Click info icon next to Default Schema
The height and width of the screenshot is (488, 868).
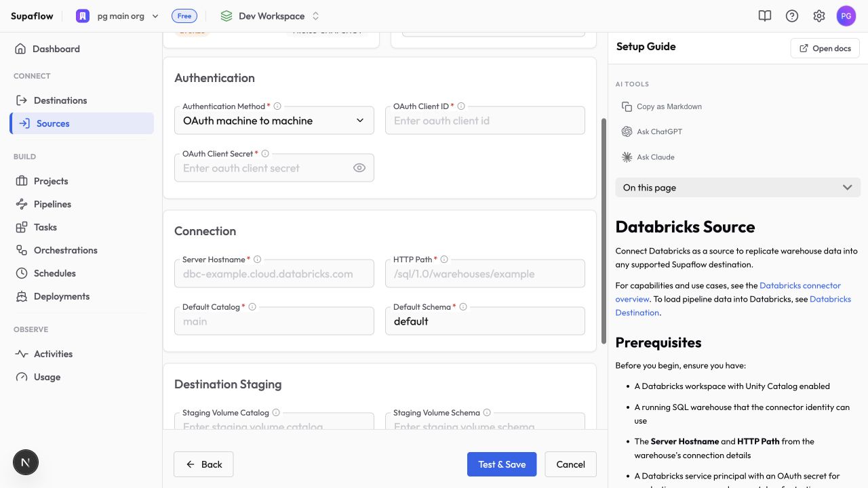463,307
